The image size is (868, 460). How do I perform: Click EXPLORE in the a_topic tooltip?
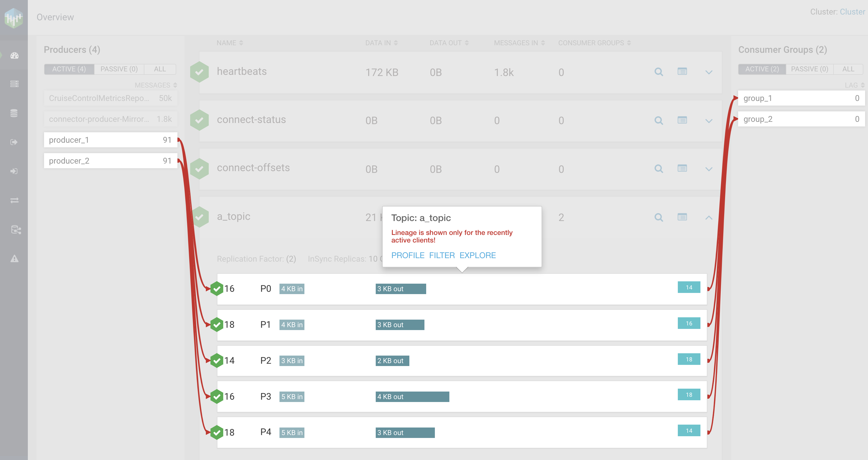click(x=477, y=255)
